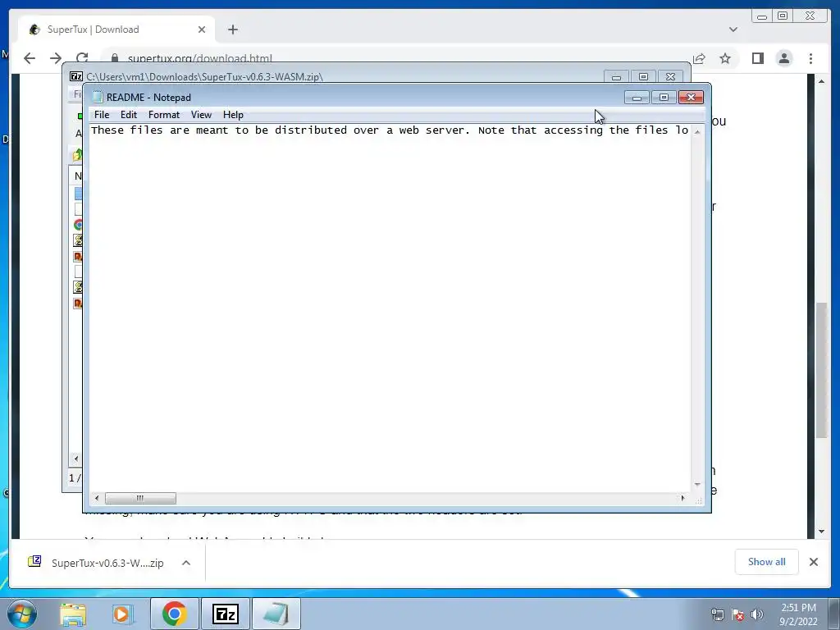Image resolution: width=840 pixels, height=630 pixels.
Task: Maximize the 7-Zip archive window
Action: tap(643, 77)
